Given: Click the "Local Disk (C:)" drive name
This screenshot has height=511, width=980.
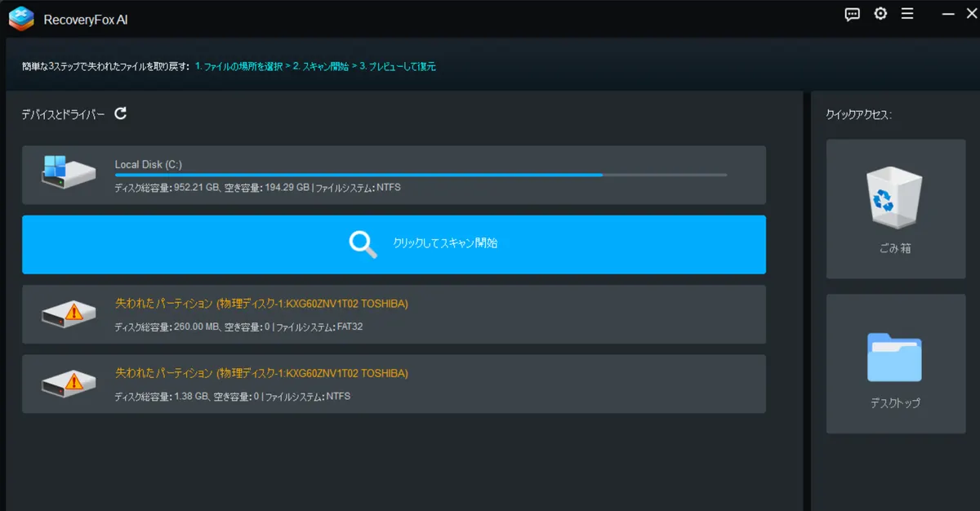Looking at the screenshot, I should click(x=149, y=165).
